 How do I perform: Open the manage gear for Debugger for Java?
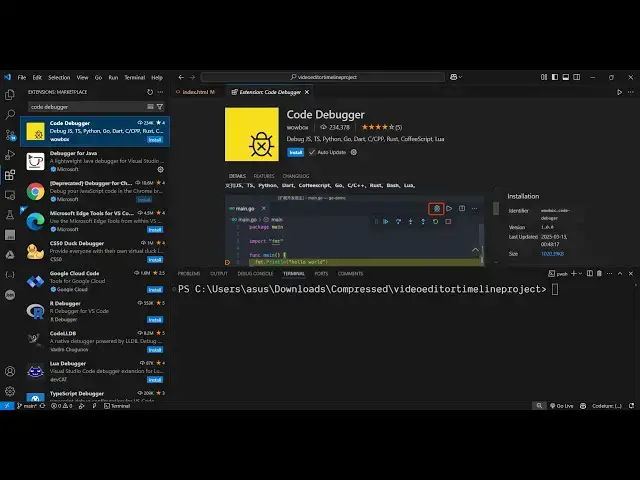pos(160,169)
